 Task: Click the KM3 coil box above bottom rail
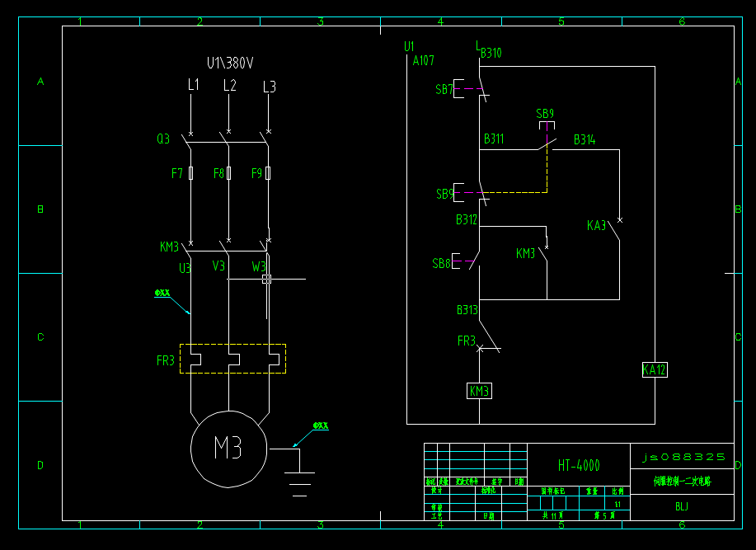click(x=479, y=391)
